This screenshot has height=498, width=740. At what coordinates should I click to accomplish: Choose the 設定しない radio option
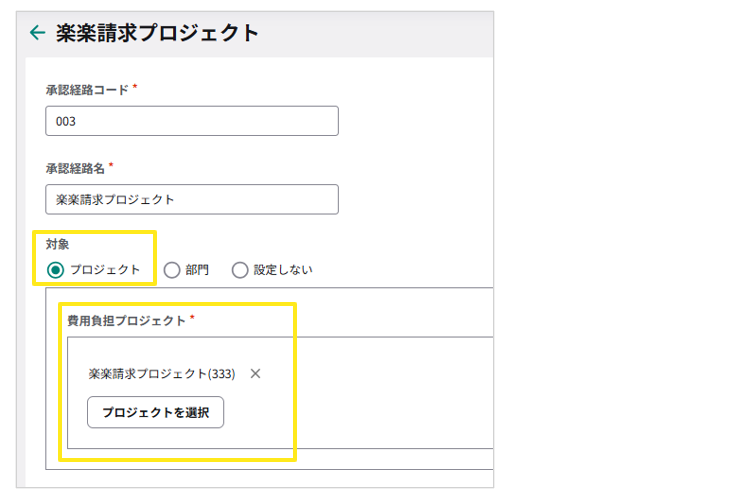(239, 269)
